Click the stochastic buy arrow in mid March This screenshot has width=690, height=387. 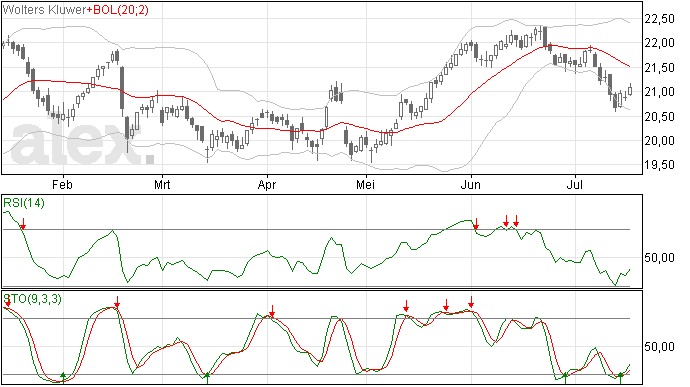[x=207, y=377]
